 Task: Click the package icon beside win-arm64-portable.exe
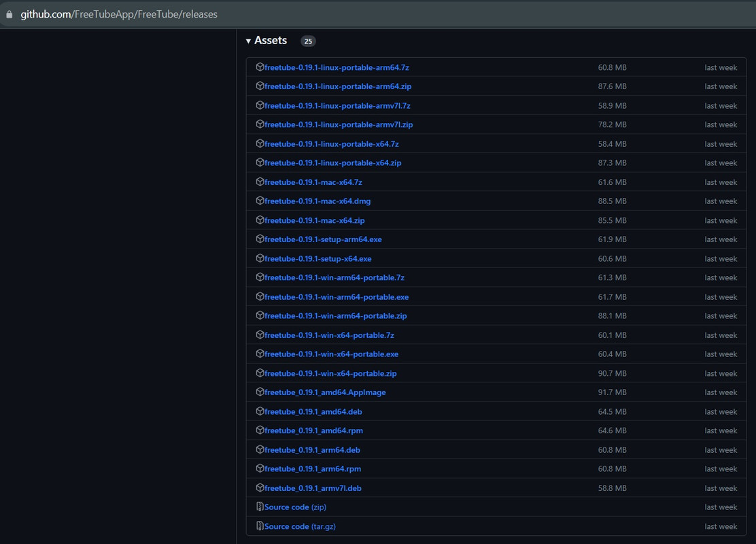[260, 296]
